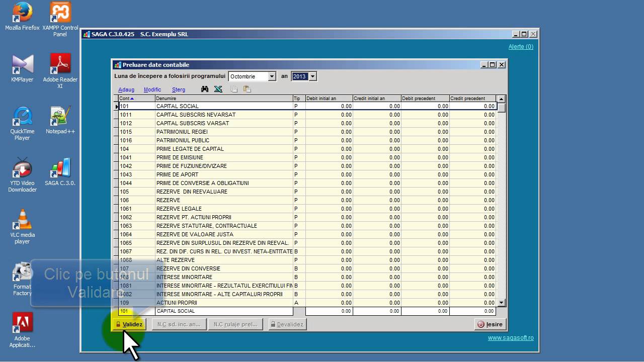The image size is (644, 362).
Task: Select row PATRIMONIUL PUBLIC
Action: (305, 140)
